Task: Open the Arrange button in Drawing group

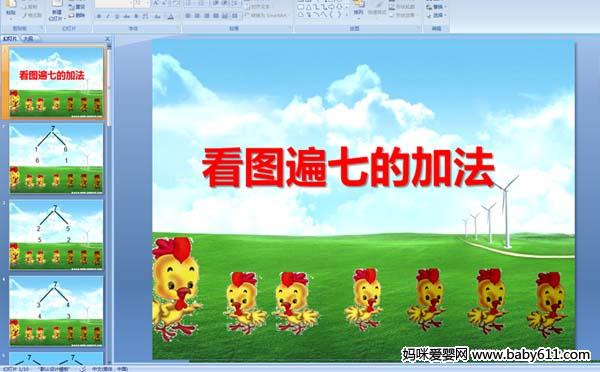Action: click(x=359, y=8)
